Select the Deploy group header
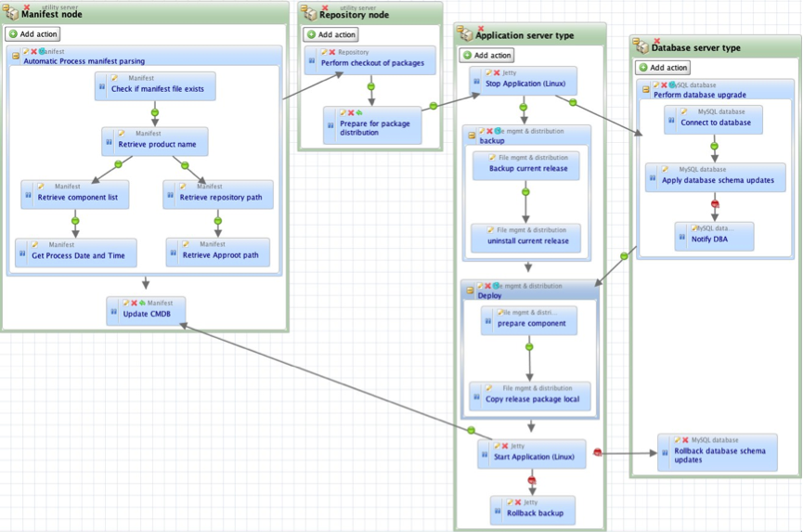803x532 pixels. 529,291
